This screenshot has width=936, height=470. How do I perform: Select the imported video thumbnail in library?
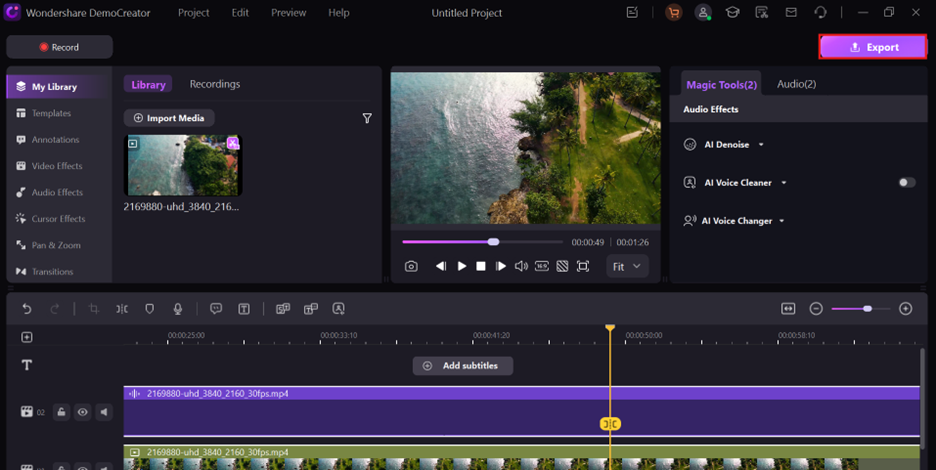coord(183,165)
